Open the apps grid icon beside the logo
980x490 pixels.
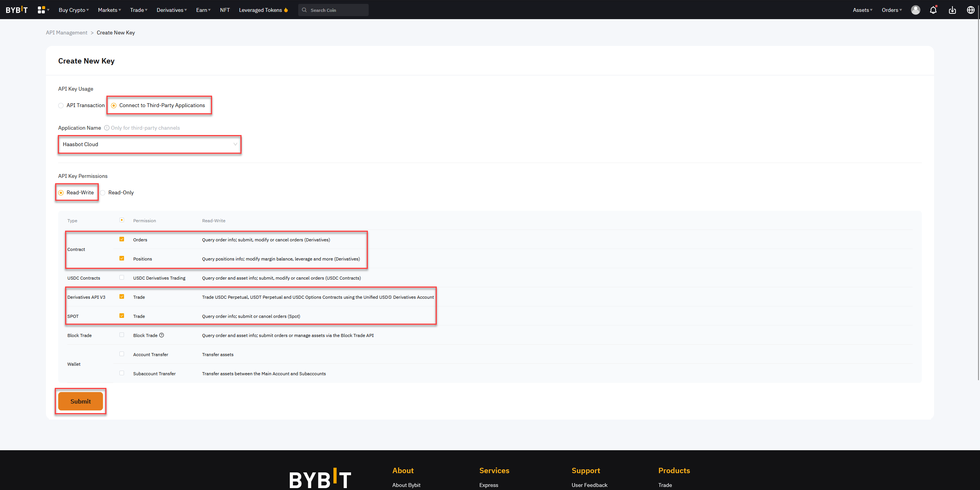(41, 10)
